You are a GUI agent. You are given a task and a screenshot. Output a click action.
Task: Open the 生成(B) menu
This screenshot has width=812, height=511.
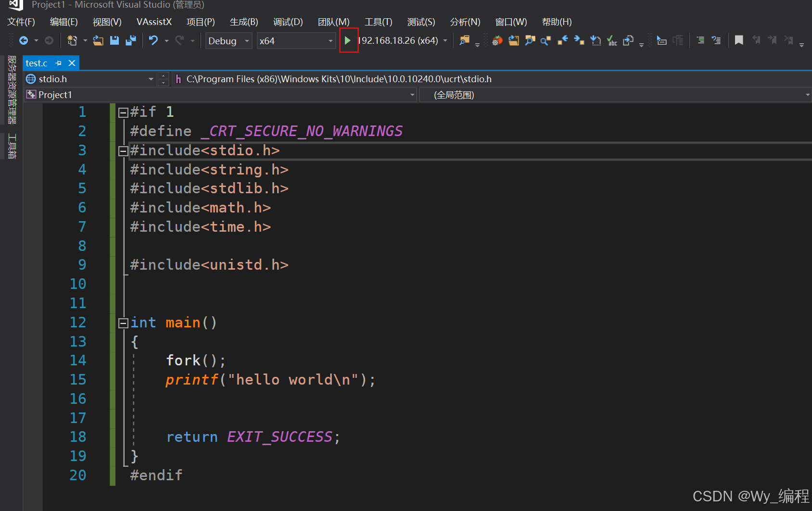coord(244,22)
